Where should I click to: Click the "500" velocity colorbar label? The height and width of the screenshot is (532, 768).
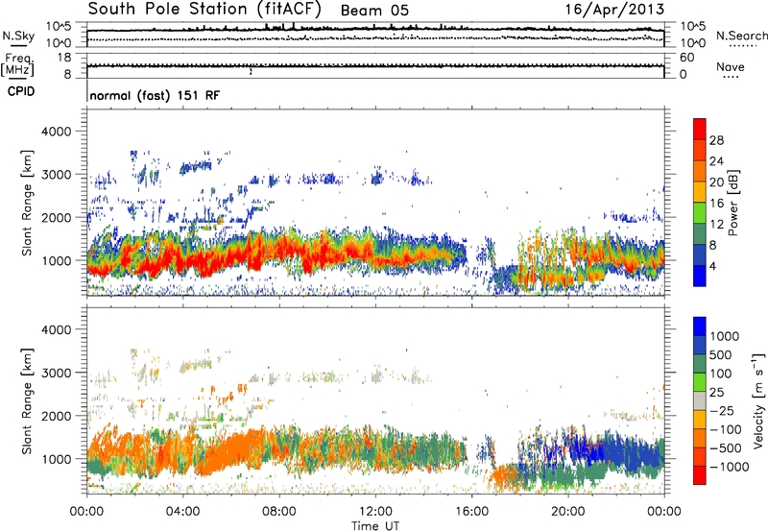pyautogui.click(x=720, y=354)
